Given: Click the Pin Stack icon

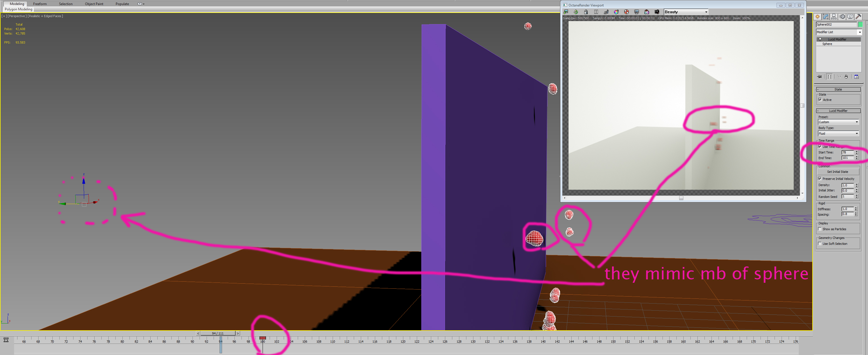Looking at the screenshot, I should (x=820, y=77).
